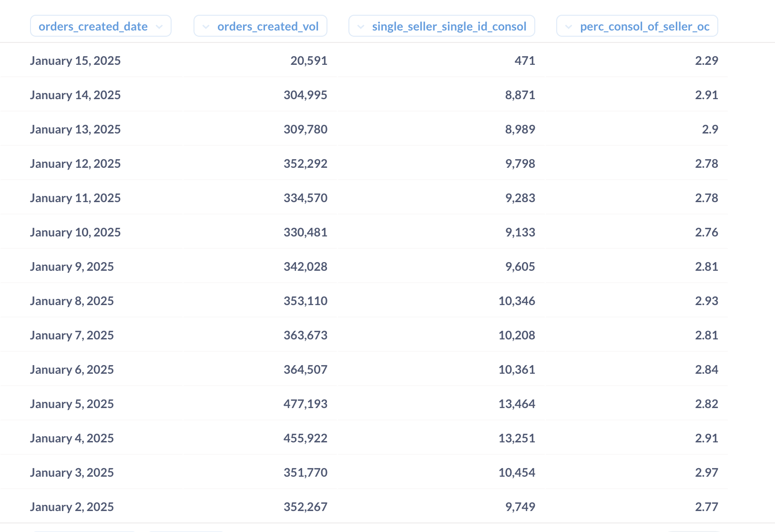Open the perc_consol_of_seller_oc column header menu
Image resolution: width=775 pixels, height=532 pixels.
click(644, 27)
